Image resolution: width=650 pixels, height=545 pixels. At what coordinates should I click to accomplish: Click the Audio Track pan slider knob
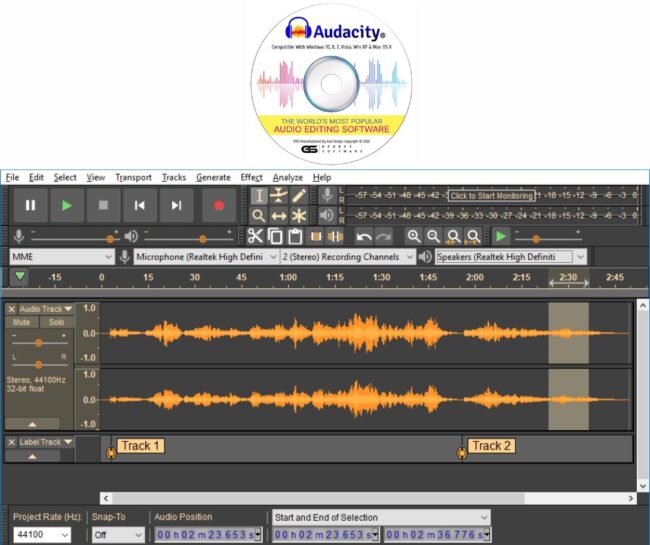(39, 365)
